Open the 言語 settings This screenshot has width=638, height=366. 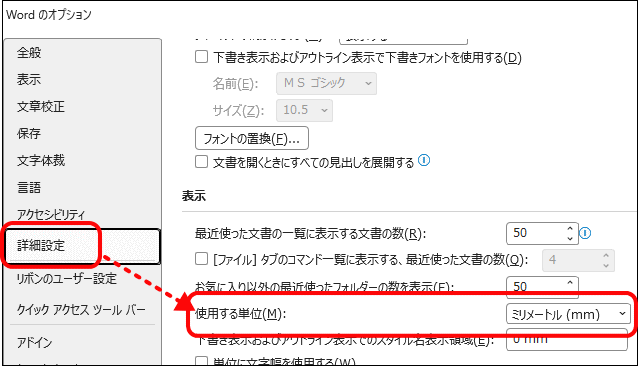(x=29, y=187)
